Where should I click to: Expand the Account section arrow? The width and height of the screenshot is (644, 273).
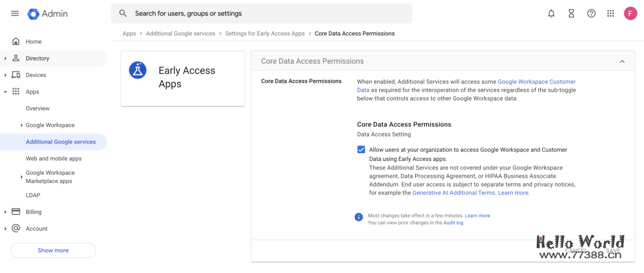[5, 229]
